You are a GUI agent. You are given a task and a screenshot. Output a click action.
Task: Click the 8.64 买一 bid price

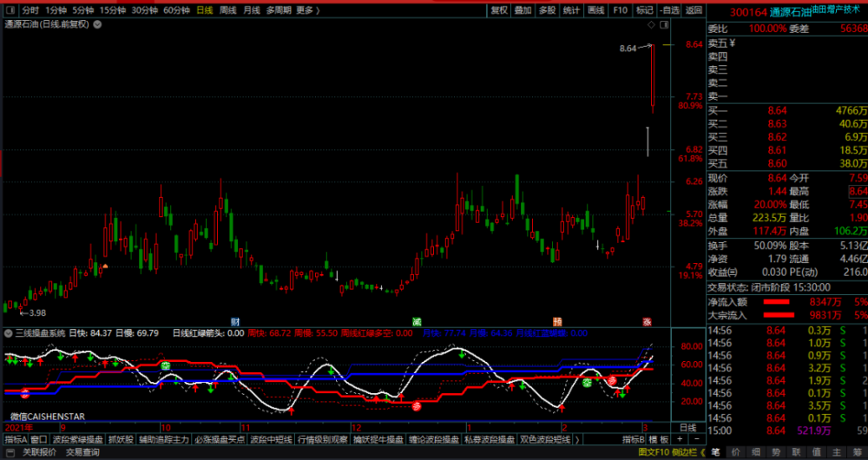coord(777,110)
